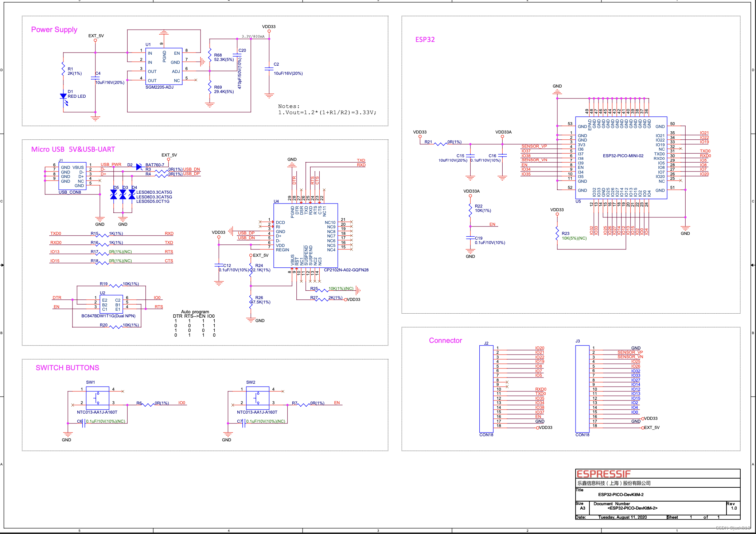Viewport: 756px width, 534px height.
Task: Click the Vout formula note text
Action: (327, 112)
